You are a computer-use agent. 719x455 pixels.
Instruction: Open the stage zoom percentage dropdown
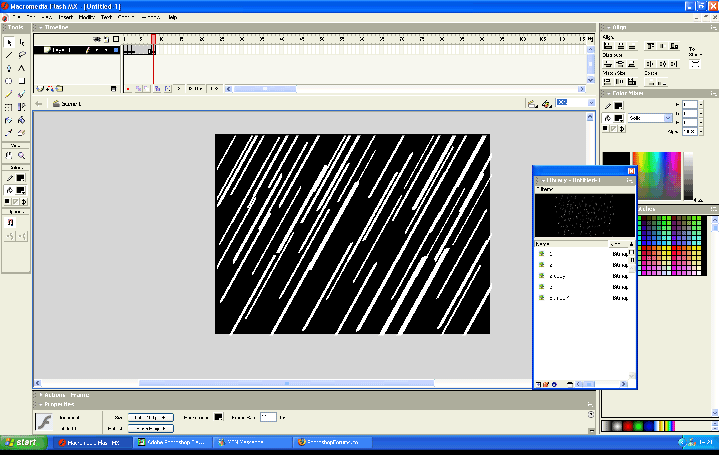coord(591,103)
